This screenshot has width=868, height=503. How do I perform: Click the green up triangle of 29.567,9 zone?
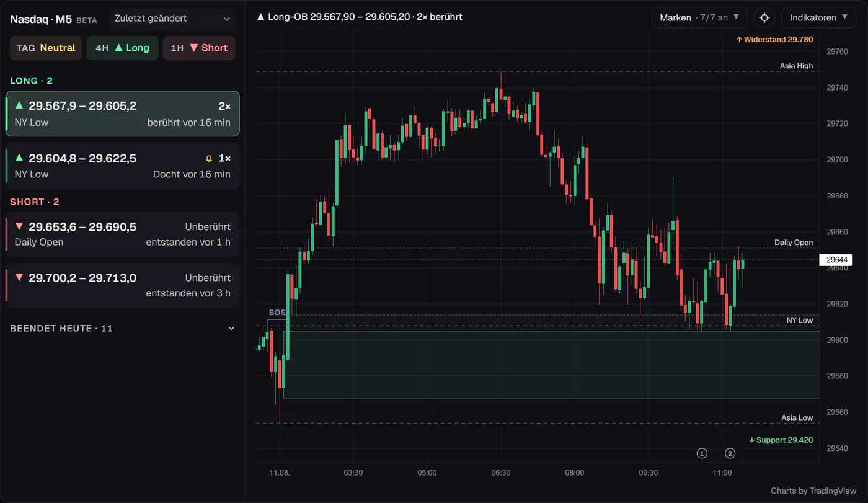(19, 106)
